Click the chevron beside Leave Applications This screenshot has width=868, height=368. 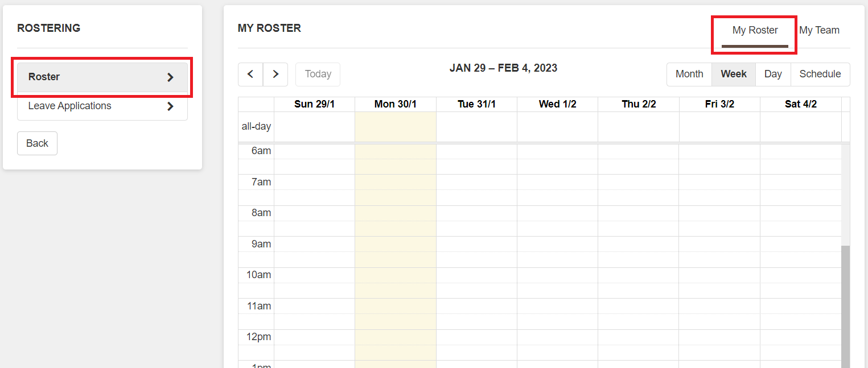coord(170,106)
